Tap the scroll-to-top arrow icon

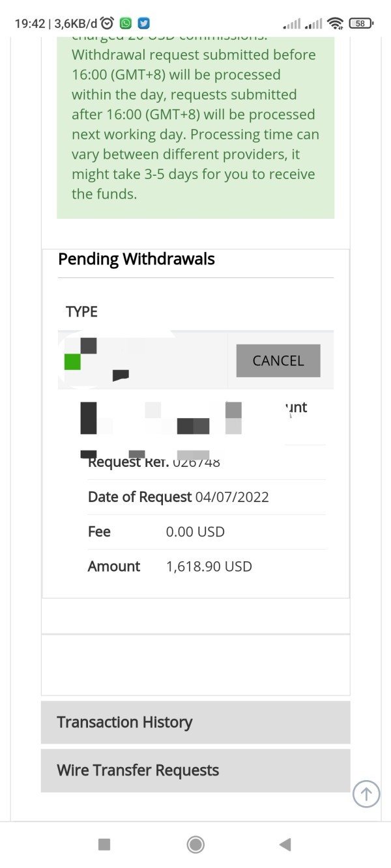(366, 794)
